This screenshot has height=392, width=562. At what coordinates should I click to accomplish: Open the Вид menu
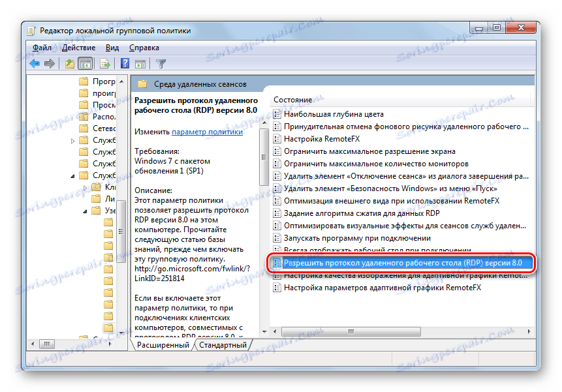pos(112,48)
